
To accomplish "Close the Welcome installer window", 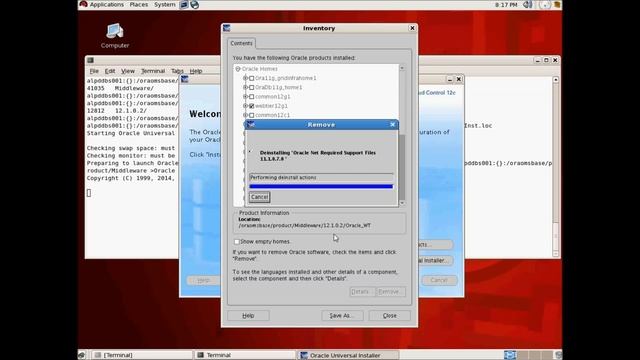I will (x=459, y=79).
